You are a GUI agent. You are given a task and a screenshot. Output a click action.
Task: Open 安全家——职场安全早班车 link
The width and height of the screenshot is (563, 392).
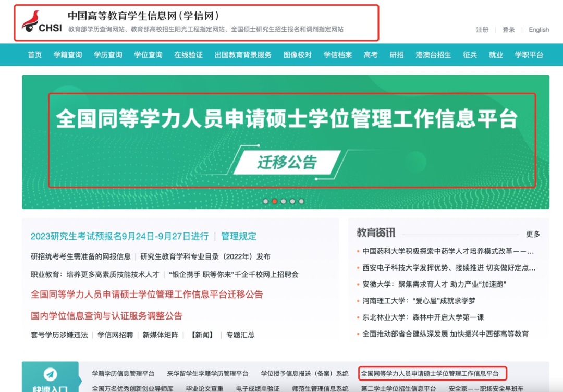tap(486, 389)
